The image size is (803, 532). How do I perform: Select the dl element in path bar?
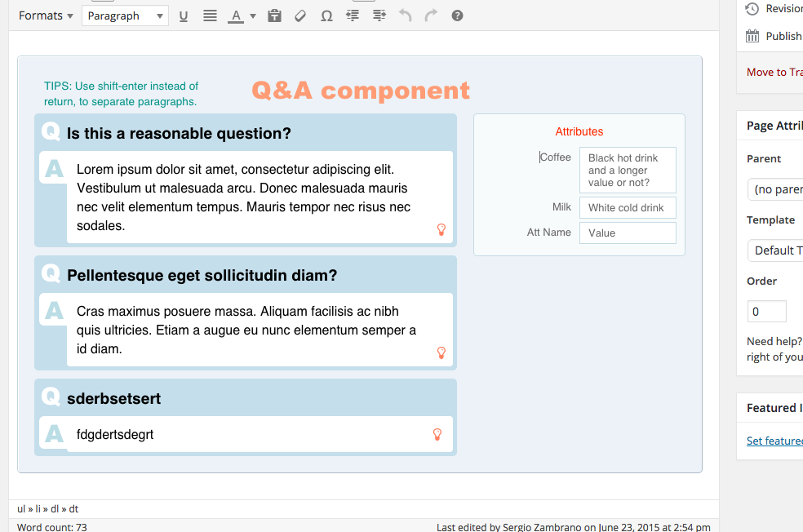tap(55, 509)
